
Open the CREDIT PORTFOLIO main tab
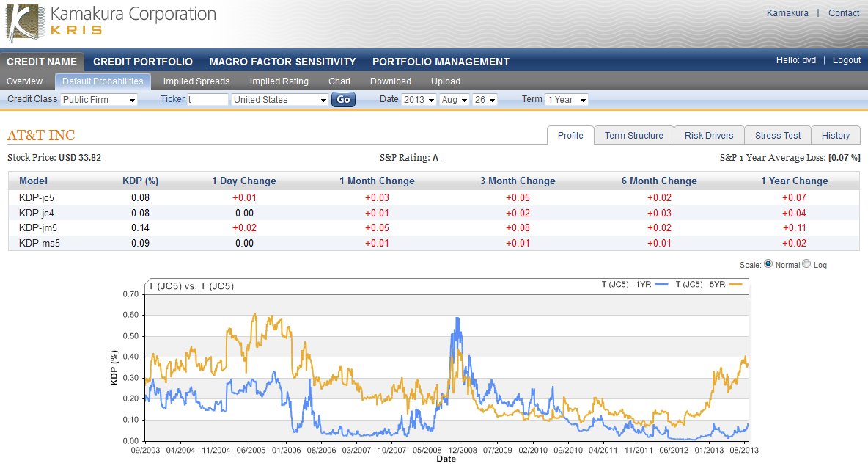point(143,62)
